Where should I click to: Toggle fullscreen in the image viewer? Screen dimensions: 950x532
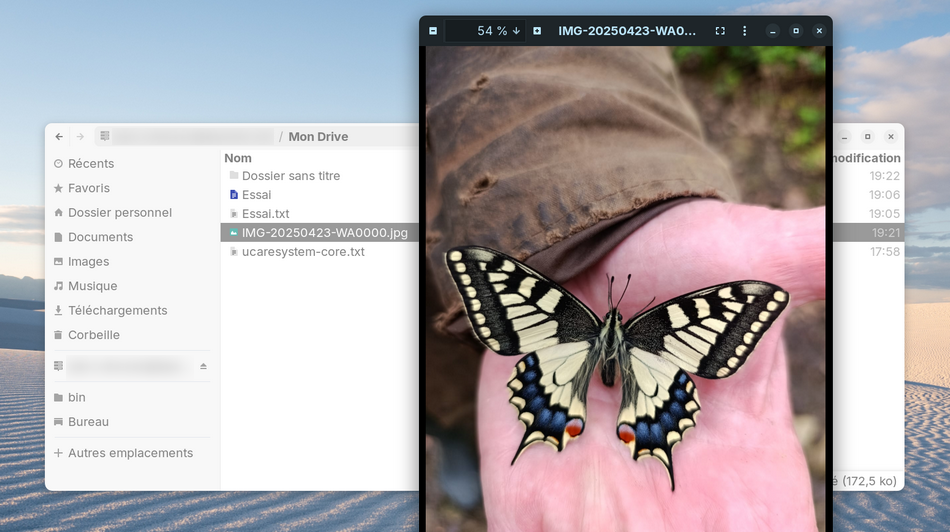point(720,31)
